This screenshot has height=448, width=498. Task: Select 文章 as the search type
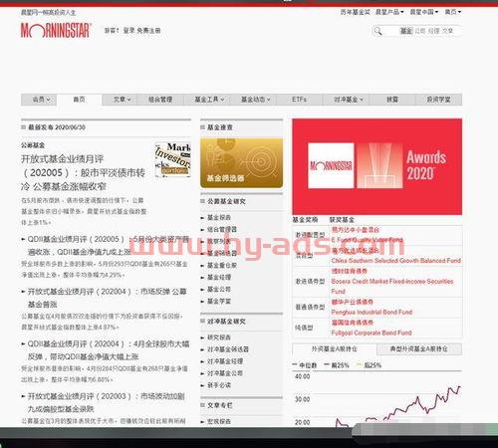[x=447, y=31]
